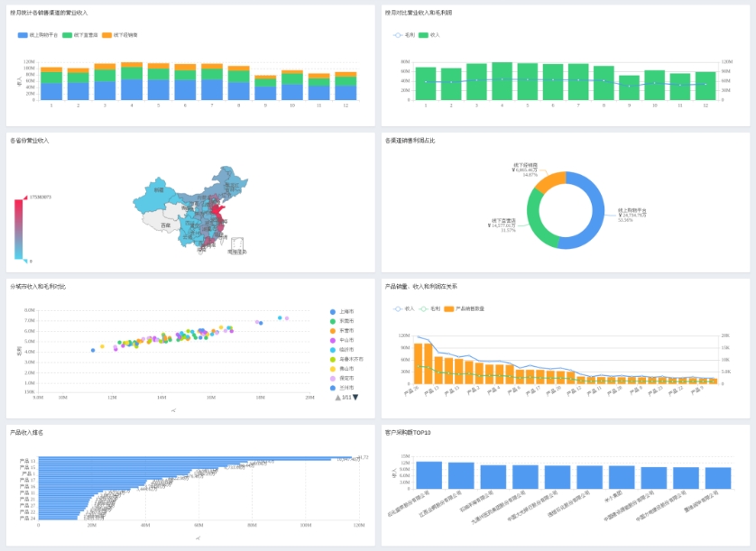Click the 收入 line legend in product chart
This screenshot has width=756, height=551.
point(398,308)
